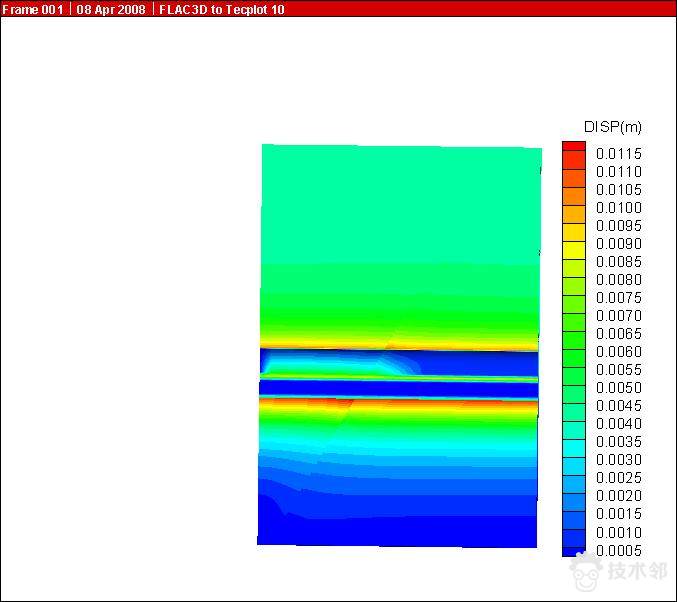Click the 技术邻 watermark text
This screenshot has width=677, height=602.
(637, 572)
